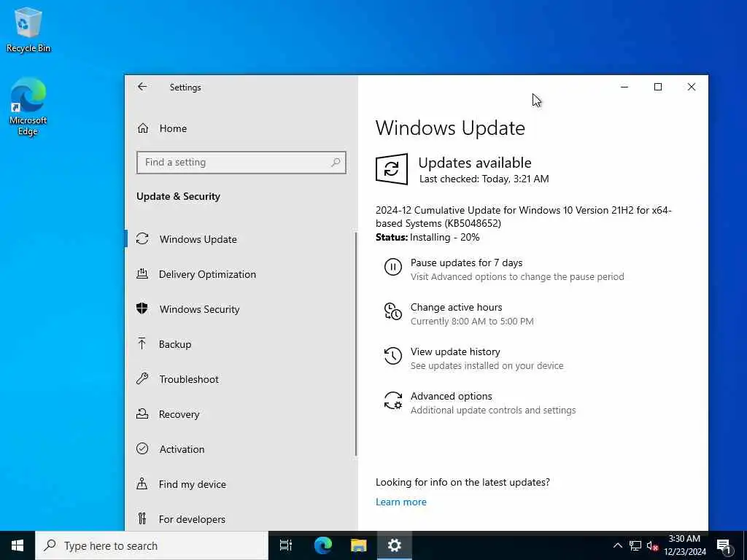This screenshot has height=560, width=747.
Task: Click the Backup arrow icon
Action: click(x=142, y=344)
